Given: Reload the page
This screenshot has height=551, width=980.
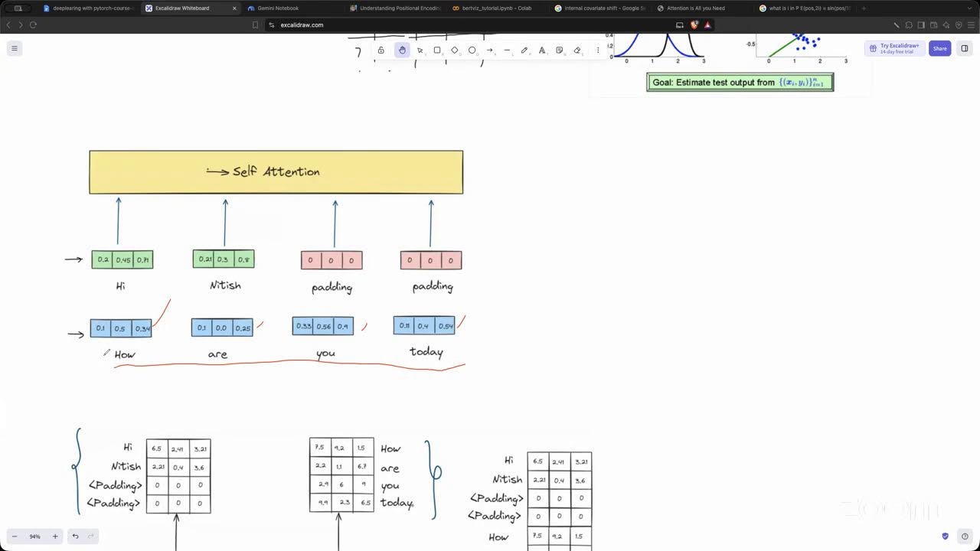Looking at the screenshot, I should [33, 24].
